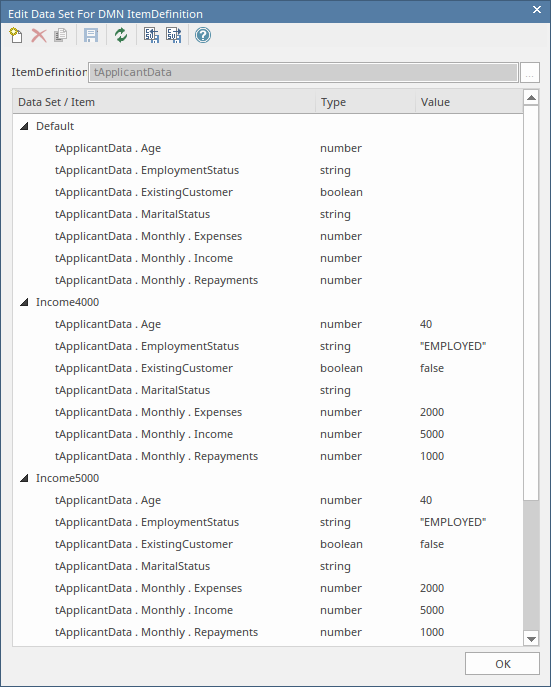The width and height of the screenshot is (551, 687).
Task: Click the tApplicantData ItemDefinition field
Action: click(x=303, y=72)
